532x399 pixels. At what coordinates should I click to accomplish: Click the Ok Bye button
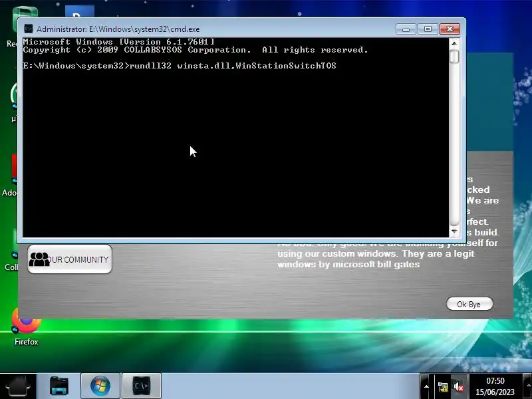(x=469, y=304)
